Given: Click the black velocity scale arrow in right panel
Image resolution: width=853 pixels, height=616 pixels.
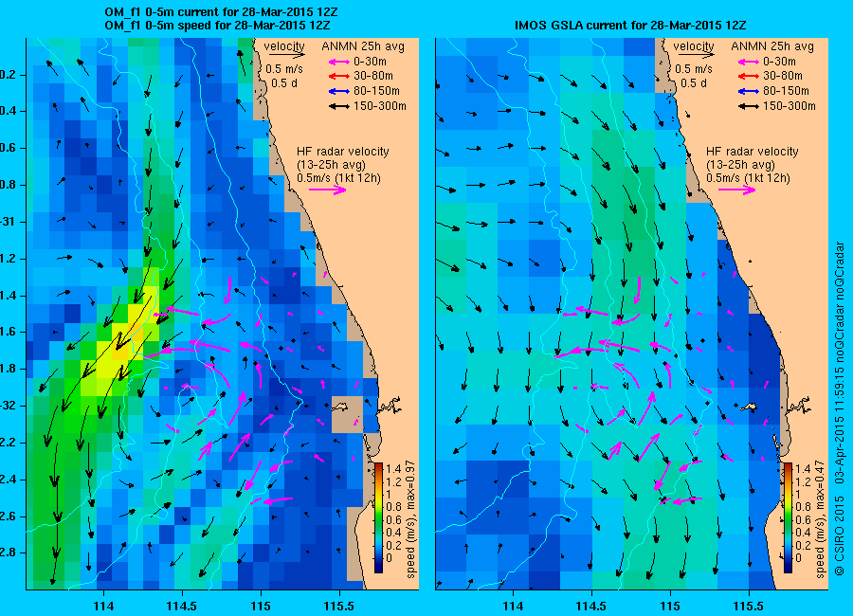Looking at the screenshot, I should (x=696, y=55).
